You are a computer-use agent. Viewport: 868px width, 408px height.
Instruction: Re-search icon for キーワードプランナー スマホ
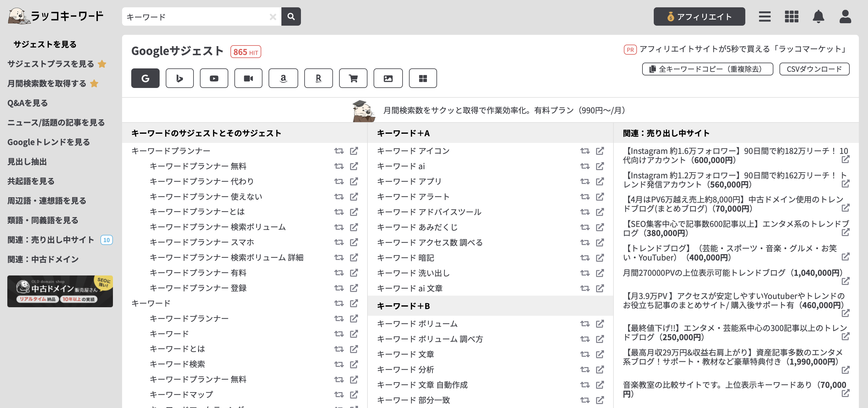pos(339,242)
